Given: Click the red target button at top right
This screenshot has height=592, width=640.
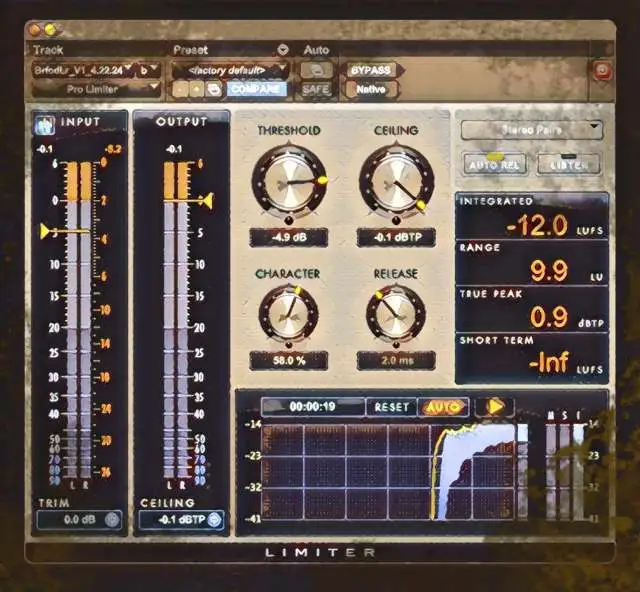Looking at the screenshot, I should (601, 71).
